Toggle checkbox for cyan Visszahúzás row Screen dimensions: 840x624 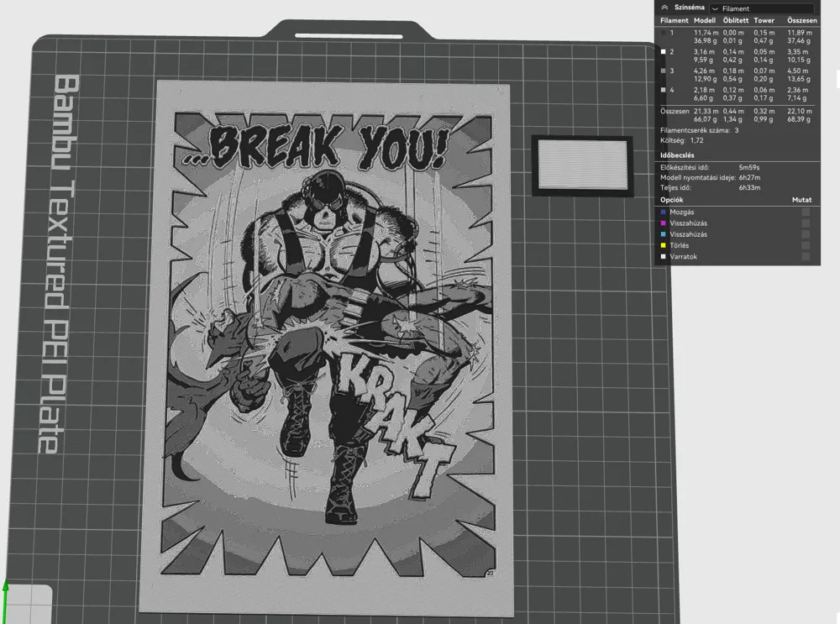click(806, 234)
